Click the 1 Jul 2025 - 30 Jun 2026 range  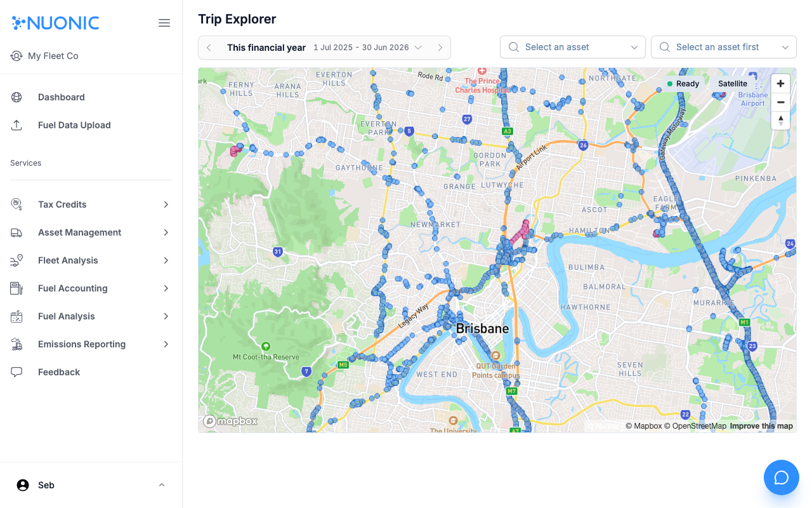click(x=361, y=48)
